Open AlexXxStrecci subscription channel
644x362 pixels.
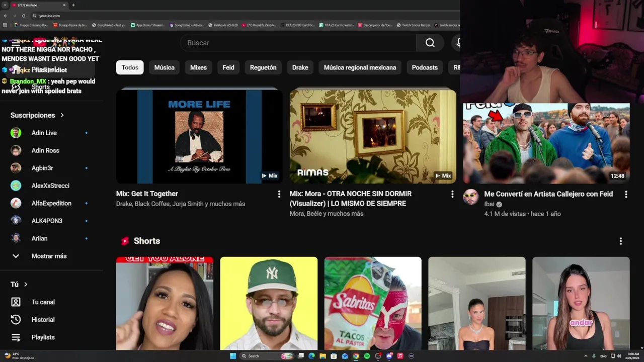click(x=51, y=186)
